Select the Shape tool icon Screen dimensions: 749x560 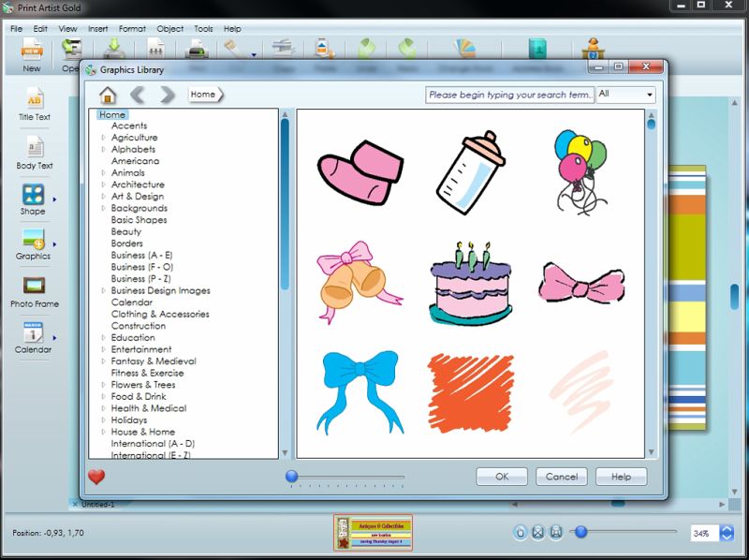pyautogui.click(x=33, y=195)
